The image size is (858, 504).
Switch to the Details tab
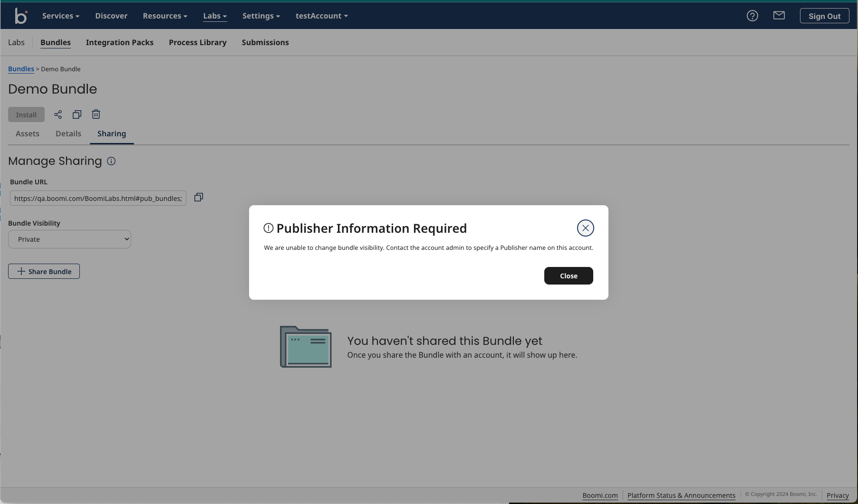(68, 134)
